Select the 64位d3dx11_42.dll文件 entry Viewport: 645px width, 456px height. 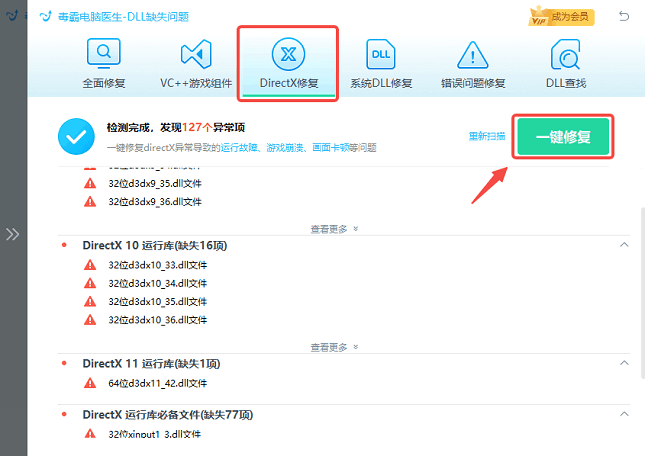158,383
